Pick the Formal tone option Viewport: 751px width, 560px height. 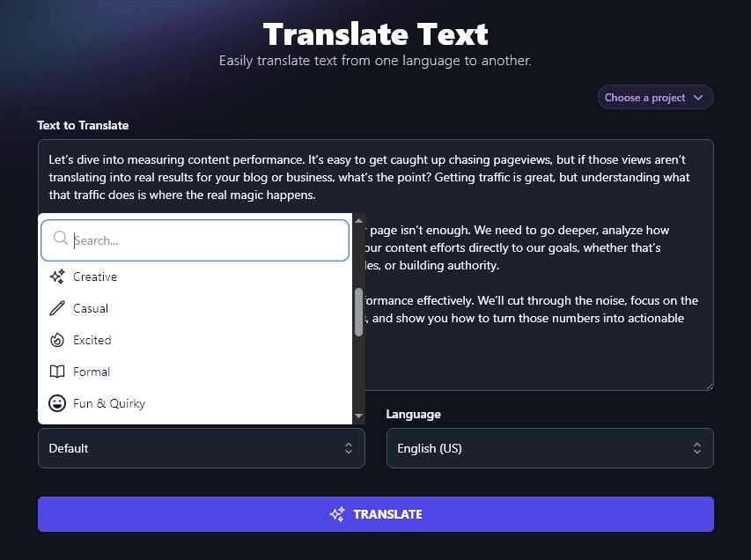pos(195,372)
